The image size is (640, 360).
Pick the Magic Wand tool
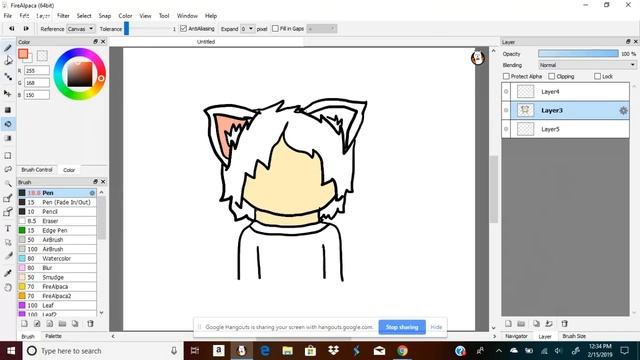pyautogui.click(x=8, y=184)
